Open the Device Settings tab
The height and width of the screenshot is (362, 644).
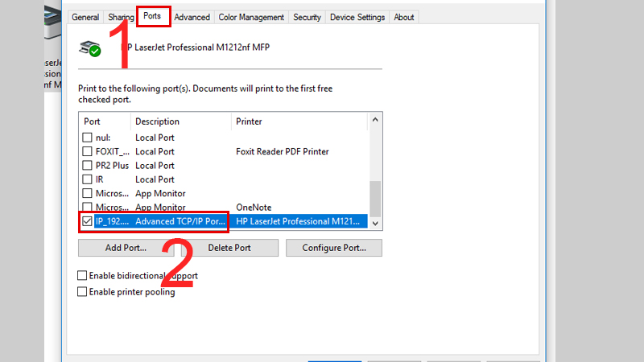(x=357, y=17)
